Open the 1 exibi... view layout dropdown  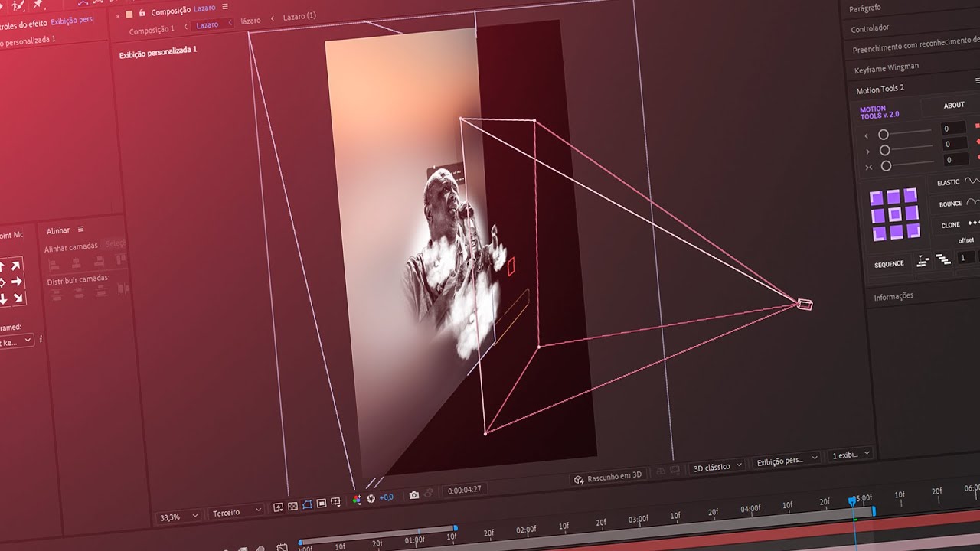point(851,455)
